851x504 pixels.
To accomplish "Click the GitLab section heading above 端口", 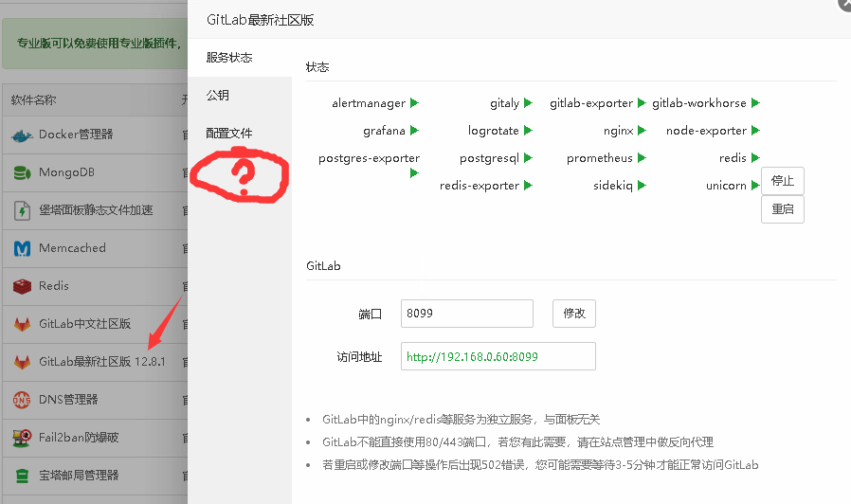I will tap(323, 266).
